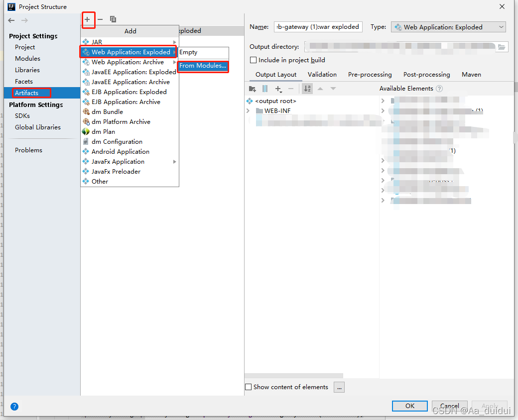Select JavaEE Application: Exploded menu item
518x420 pixels.
pos(129,72)
